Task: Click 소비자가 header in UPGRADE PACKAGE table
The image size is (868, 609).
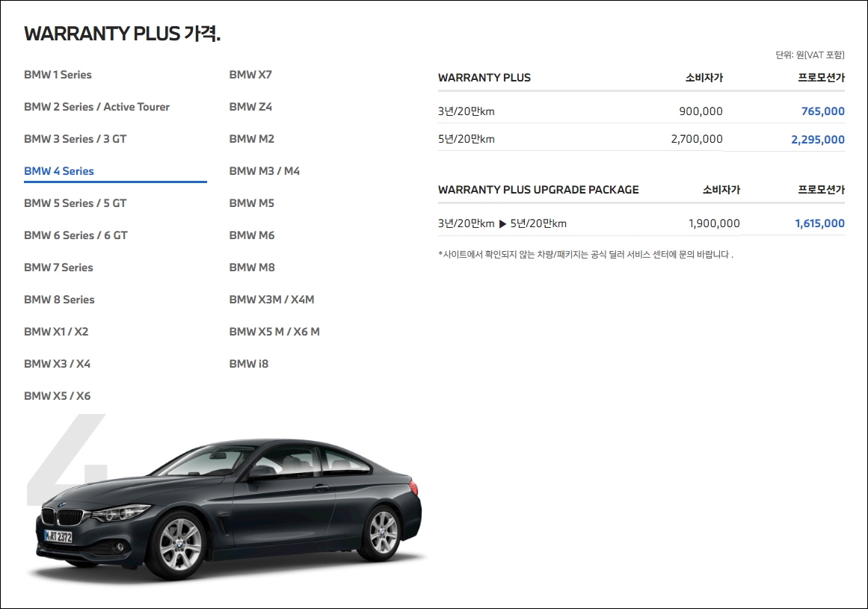Action: (x=721, y=190)
